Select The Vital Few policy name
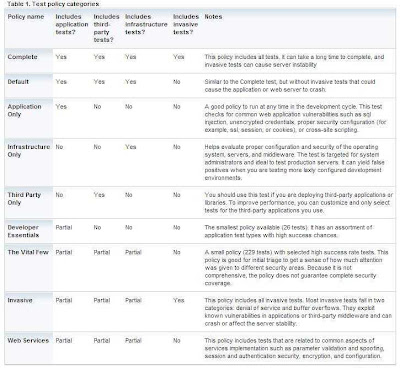This screenshot has width=400, height=368. click(28, 252)
